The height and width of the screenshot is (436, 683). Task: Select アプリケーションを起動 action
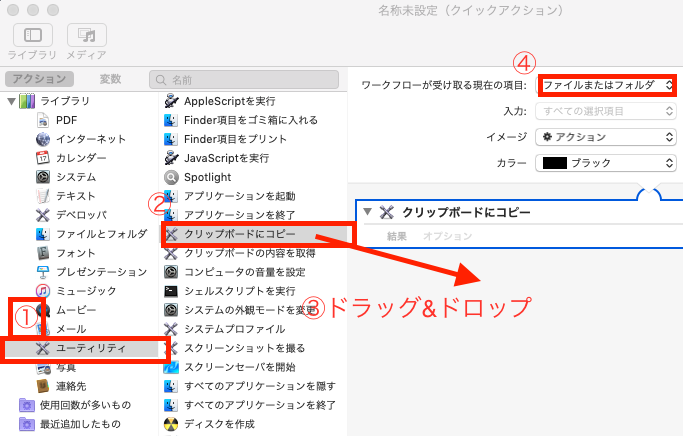point(230,196)
